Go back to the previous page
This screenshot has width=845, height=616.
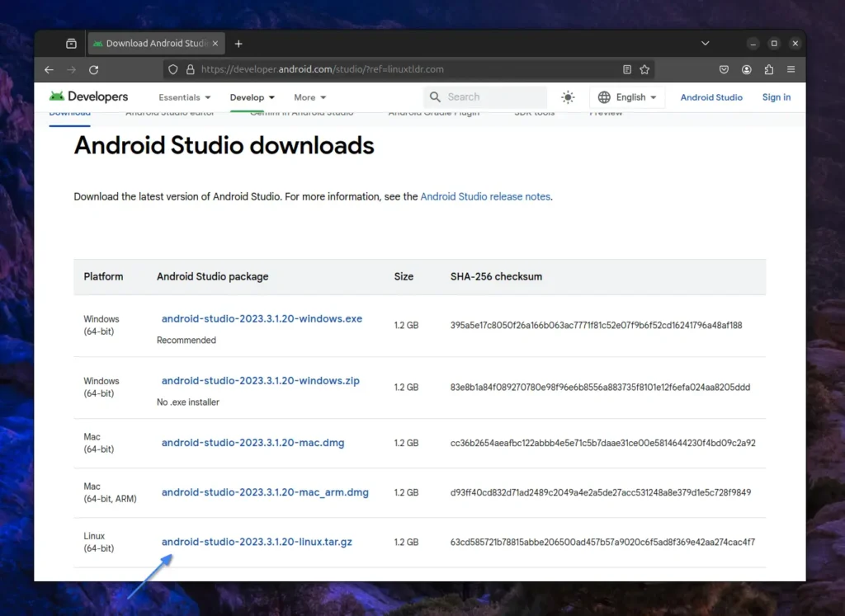tap(49, 69)
